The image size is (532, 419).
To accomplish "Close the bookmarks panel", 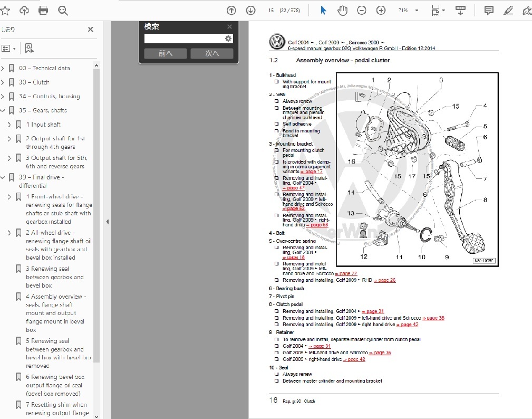I will 91,30.
